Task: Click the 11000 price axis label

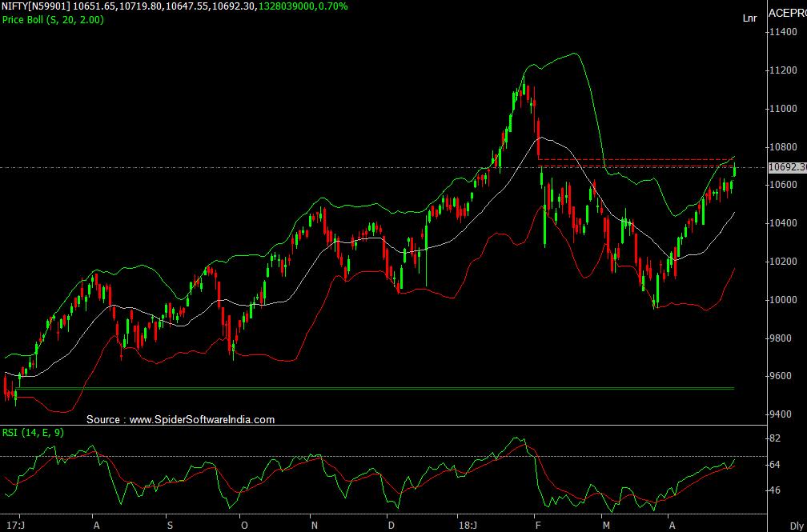Action: (782, 109)
